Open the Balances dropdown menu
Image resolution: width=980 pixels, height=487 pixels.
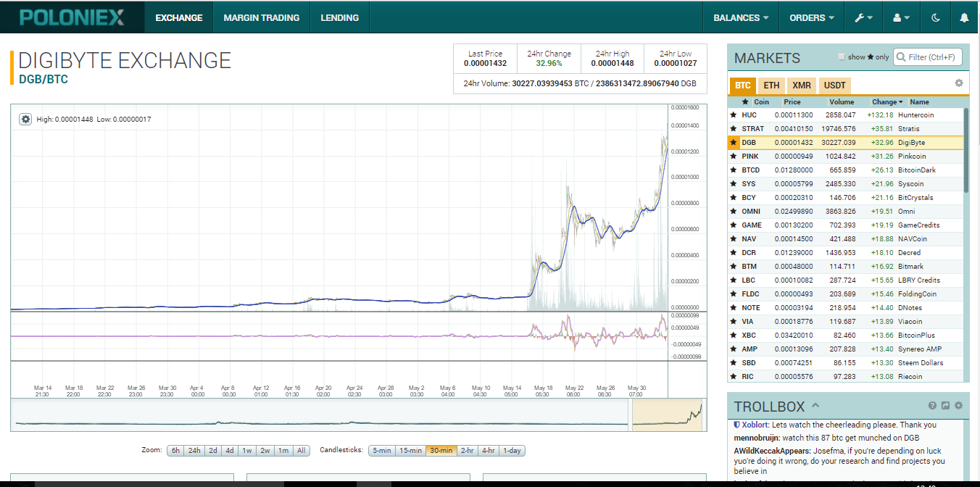[741, 17]
